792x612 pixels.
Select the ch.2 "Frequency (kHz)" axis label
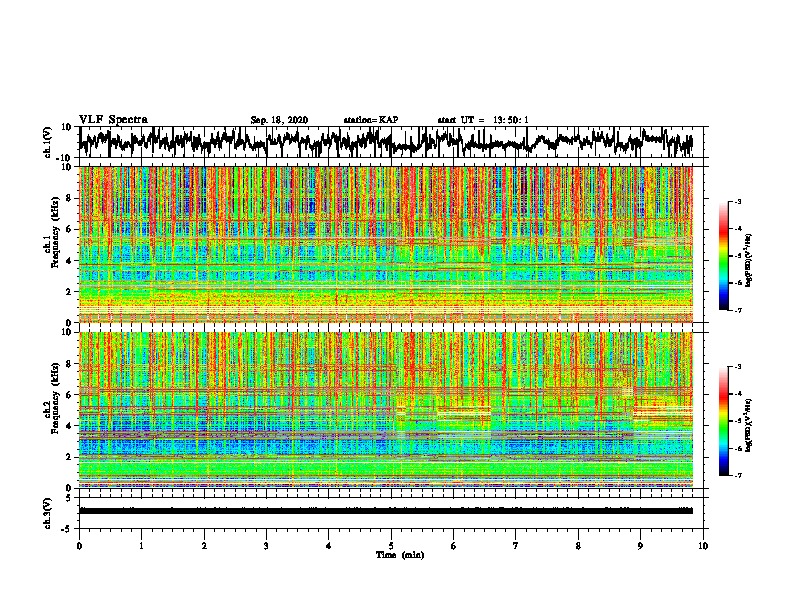click(56, 398)
